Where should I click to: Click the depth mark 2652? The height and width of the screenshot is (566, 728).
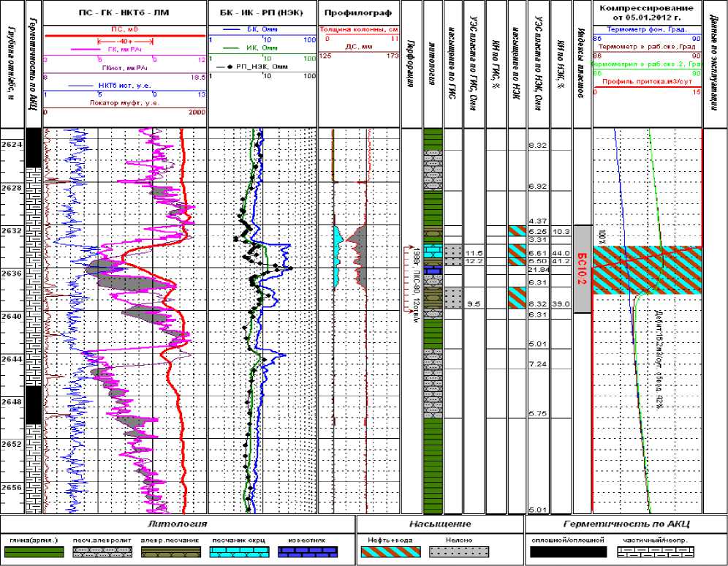click(x=12, y=444)
